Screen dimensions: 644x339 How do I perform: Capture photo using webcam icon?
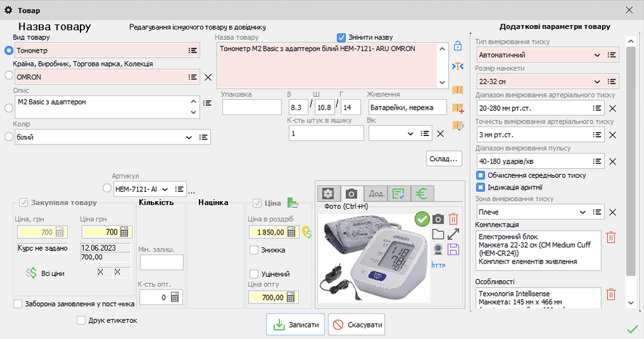(x=438, y=249)
